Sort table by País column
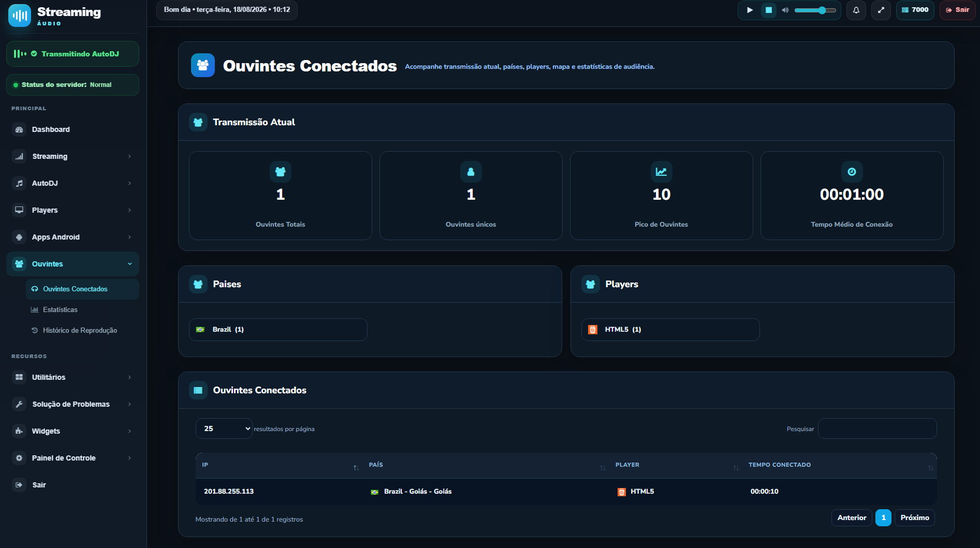 coord(486,465)
